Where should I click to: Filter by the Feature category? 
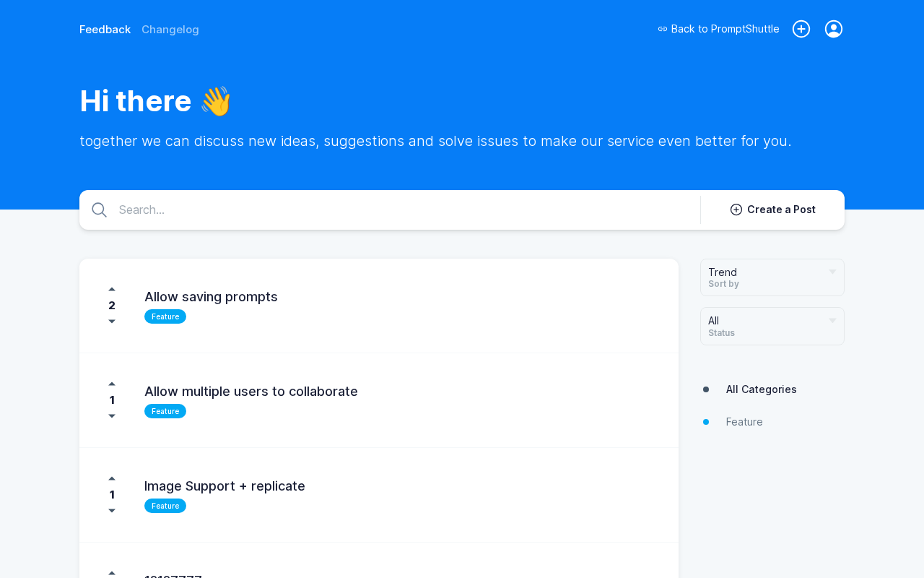tap(744, 422)
